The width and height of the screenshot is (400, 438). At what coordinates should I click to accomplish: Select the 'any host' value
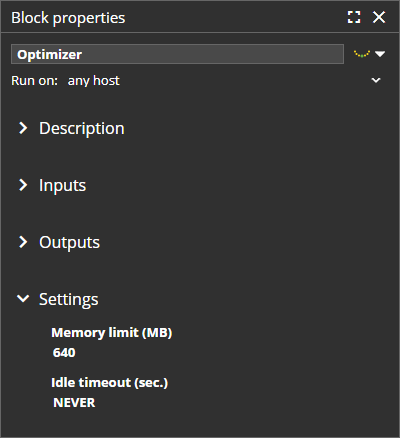tap(93, 81)
